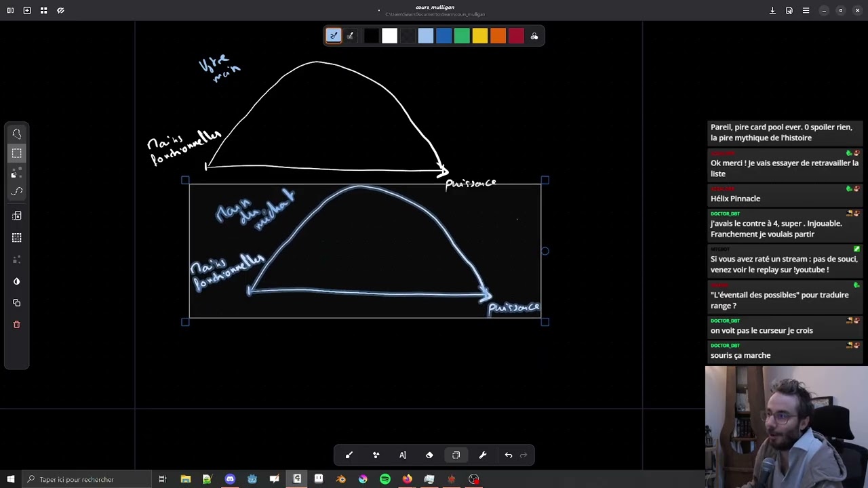Select the Eraser tool
Image resolution: width=868 pixels, height=488 pixels.
(429, 455)
